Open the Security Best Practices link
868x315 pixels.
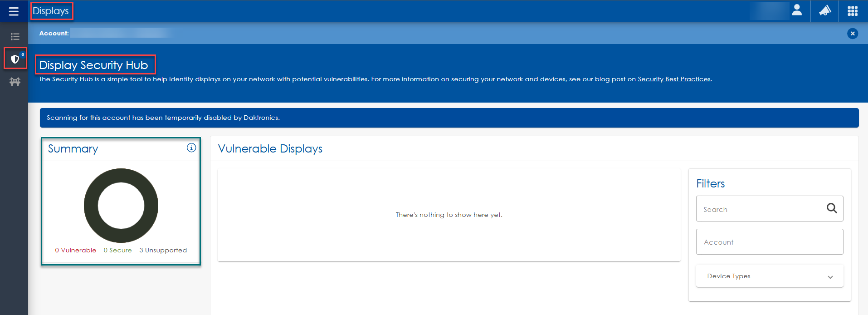click(x=674, y=79)
